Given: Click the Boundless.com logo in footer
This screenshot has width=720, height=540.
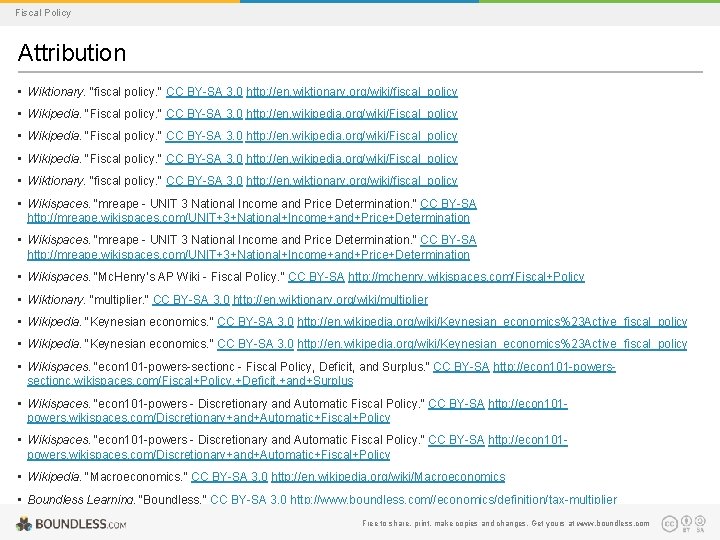Looking at the screenshot, I should pyautogui.click(x=71, y=523).
